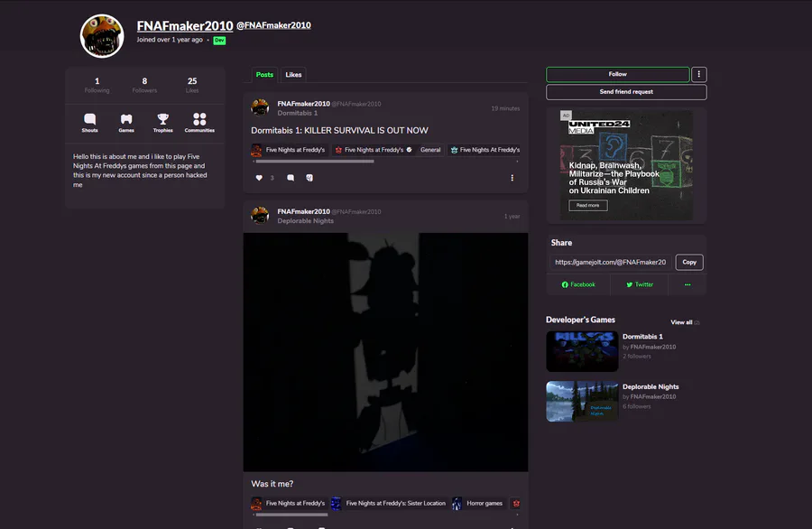Image resolution: width=812 pixels, height=529 pixels.
Task: Open the Deplorable Nights game title in sidebar
Action: 651,386
